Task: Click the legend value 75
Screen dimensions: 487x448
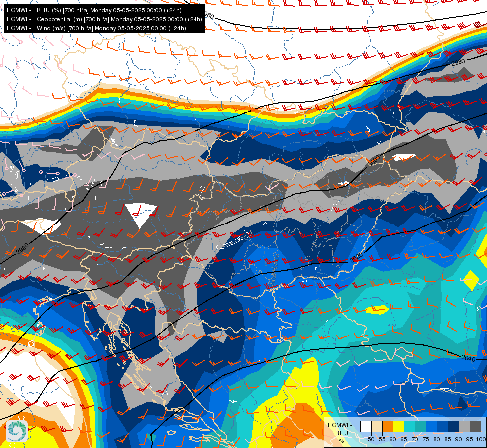Action: click(426, 439)
